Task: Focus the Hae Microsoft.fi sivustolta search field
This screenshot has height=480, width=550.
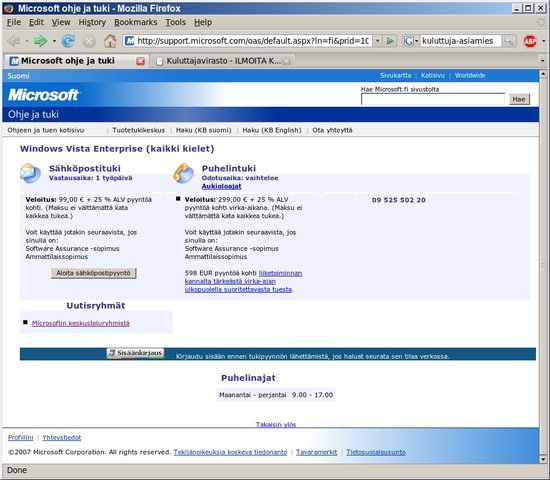Action: click(433, 99)
